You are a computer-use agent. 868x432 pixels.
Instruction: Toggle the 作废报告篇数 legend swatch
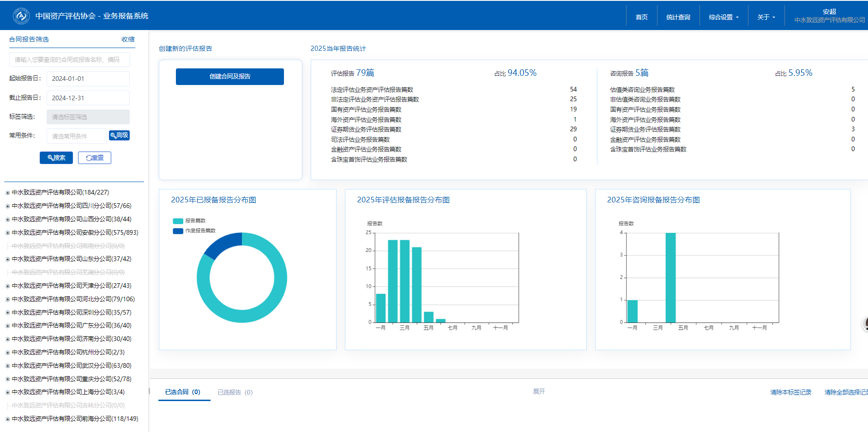tap(178, 231)
